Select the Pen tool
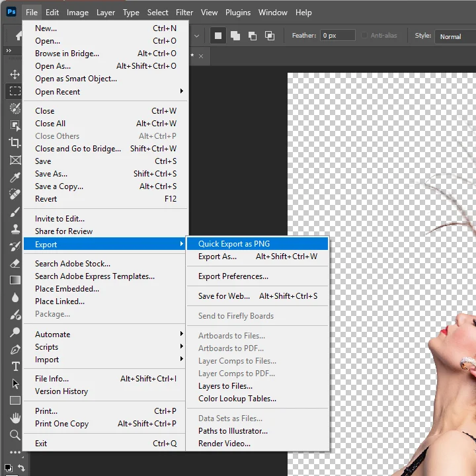 pyautogui.click(x=15, y=350)
